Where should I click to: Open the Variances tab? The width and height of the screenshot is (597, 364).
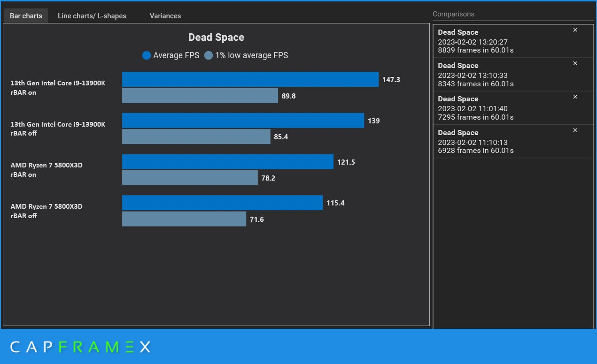click(165, 16)
